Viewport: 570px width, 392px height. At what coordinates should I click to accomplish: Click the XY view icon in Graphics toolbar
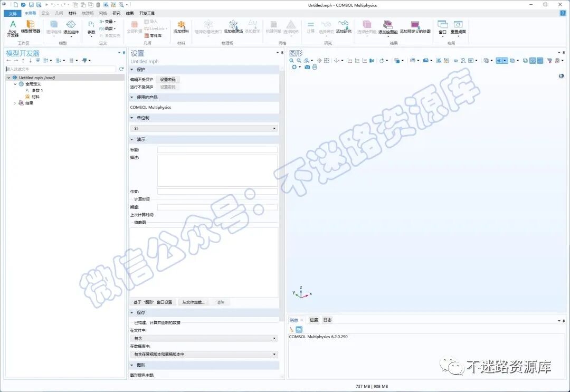(x=350, y=61)
